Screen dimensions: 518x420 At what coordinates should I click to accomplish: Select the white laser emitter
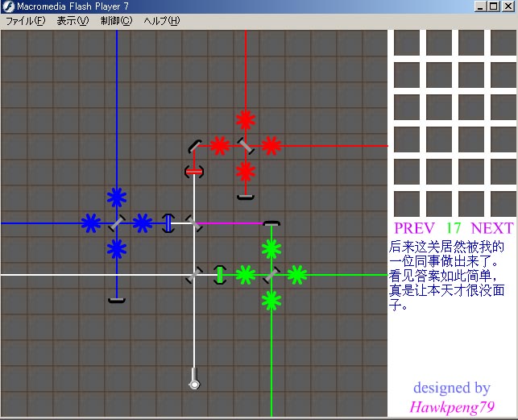pos(194,379)
